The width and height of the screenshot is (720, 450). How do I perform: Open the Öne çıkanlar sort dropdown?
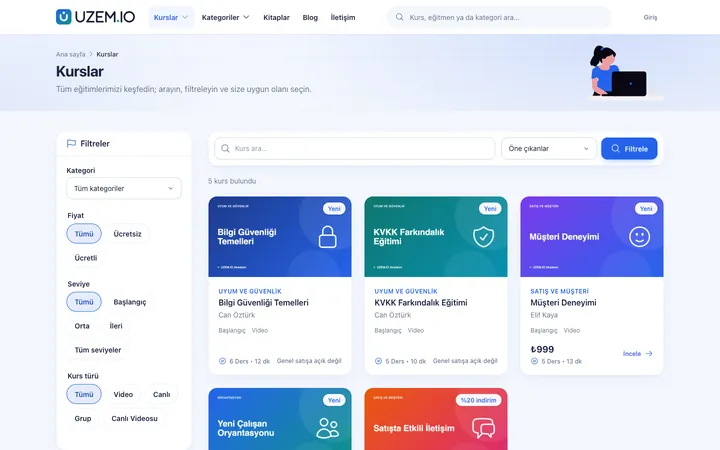click(x=548, y=149)
